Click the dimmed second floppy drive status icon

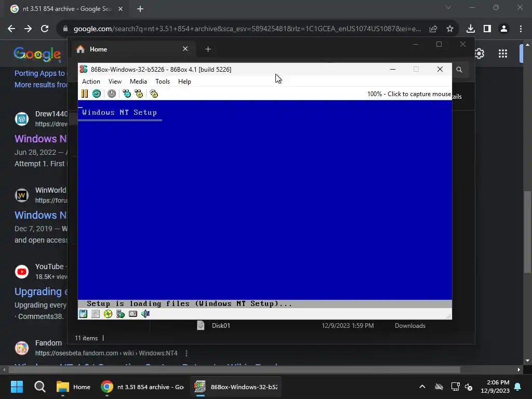pos(96,314)
